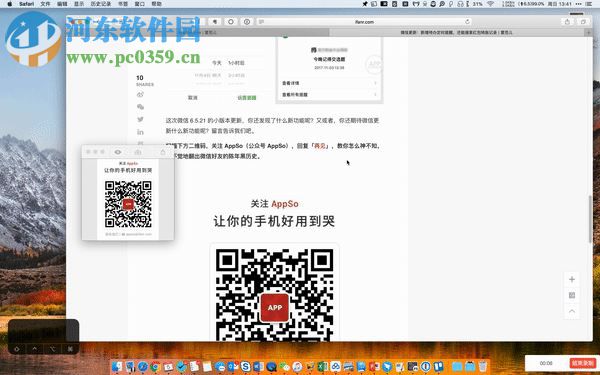The width and height of the screenshot is (600, 375).
Task: Click the plus floating button on page
Action: point(572,279)
